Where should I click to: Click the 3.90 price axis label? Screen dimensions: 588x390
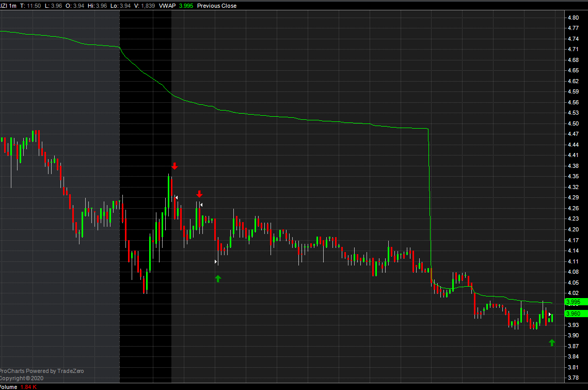click(573, 336)
